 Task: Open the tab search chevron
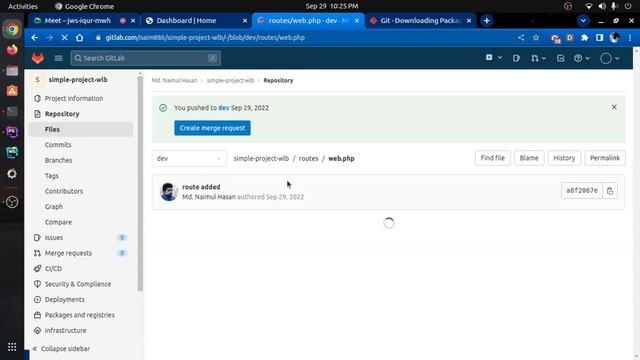point(583,21)
